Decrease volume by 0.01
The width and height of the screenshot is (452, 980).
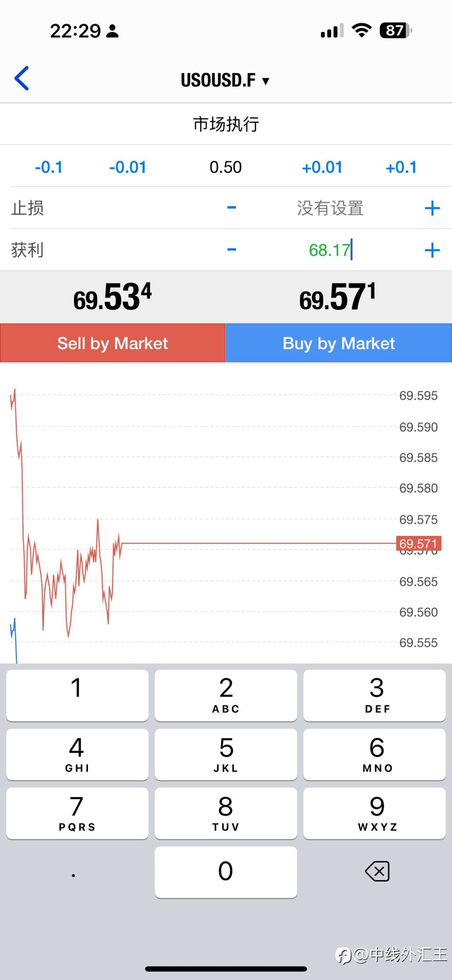128,167
